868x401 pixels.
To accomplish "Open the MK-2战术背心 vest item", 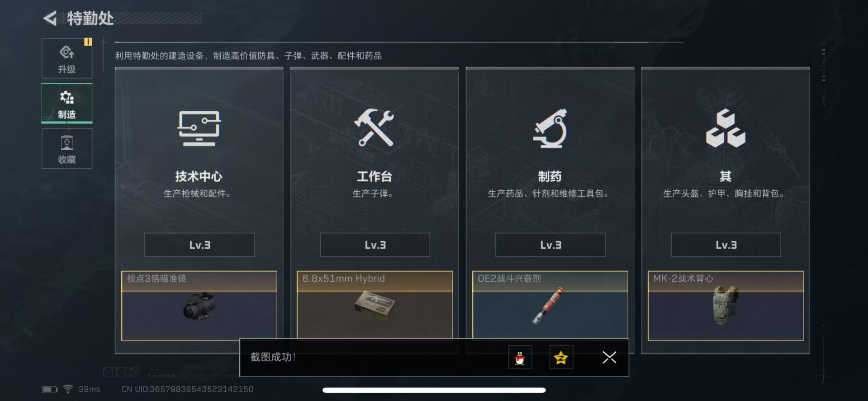I will pos(726,306).
